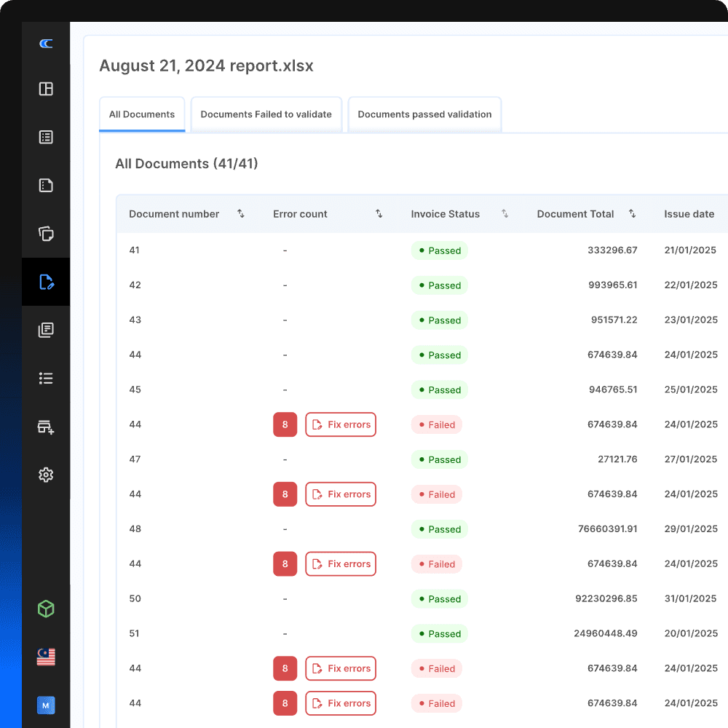Select the printer-add sidebar icon
The image size is (728, 728).
(x=46, y=427)
